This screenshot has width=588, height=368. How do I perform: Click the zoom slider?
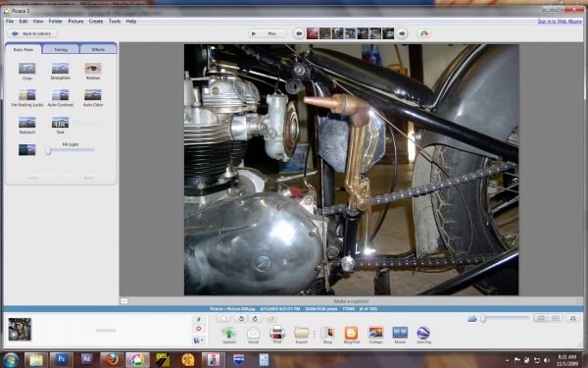pos(505,318)
